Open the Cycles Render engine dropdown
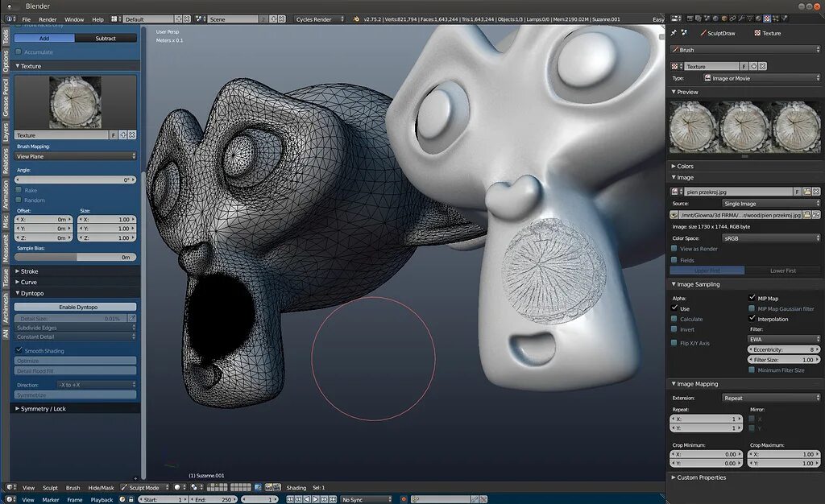 click(x=319, y=19)
